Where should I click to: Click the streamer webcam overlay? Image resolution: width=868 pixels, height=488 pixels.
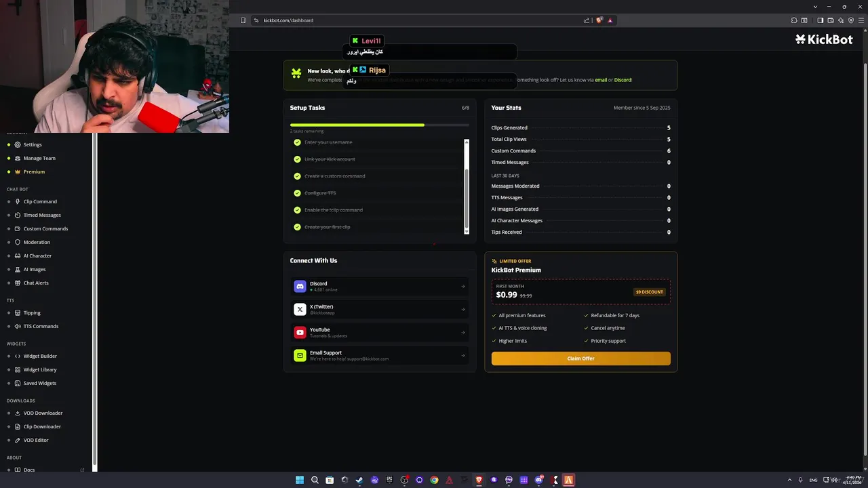[x=115, y=66]
